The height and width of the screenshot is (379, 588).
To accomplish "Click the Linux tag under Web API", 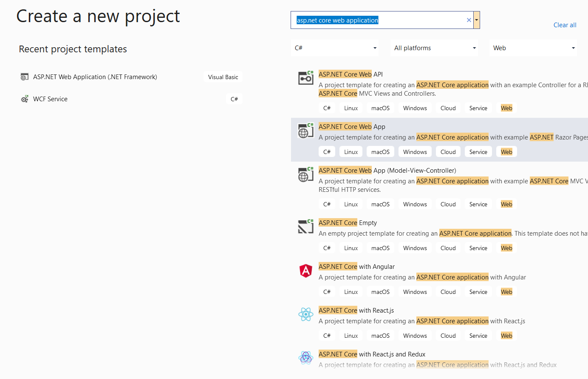I will click(351, 108).
